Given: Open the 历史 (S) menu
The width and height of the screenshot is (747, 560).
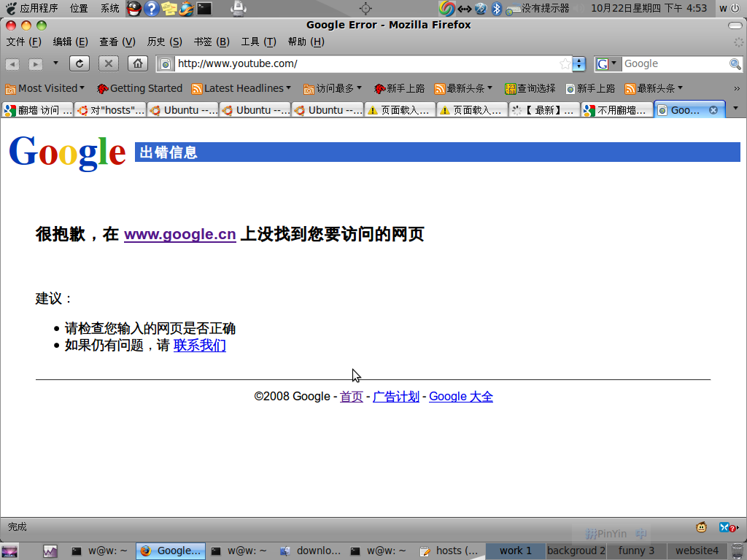Looking at the screenshot, I should pyautogui.click(x=164, y=42).
